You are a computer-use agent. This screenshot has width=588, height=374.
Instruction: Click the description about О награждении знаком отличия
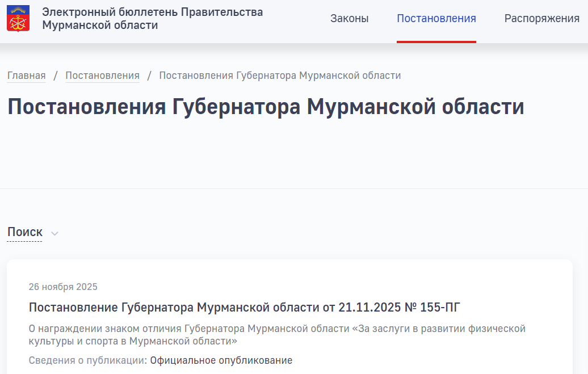click(277, 335)
